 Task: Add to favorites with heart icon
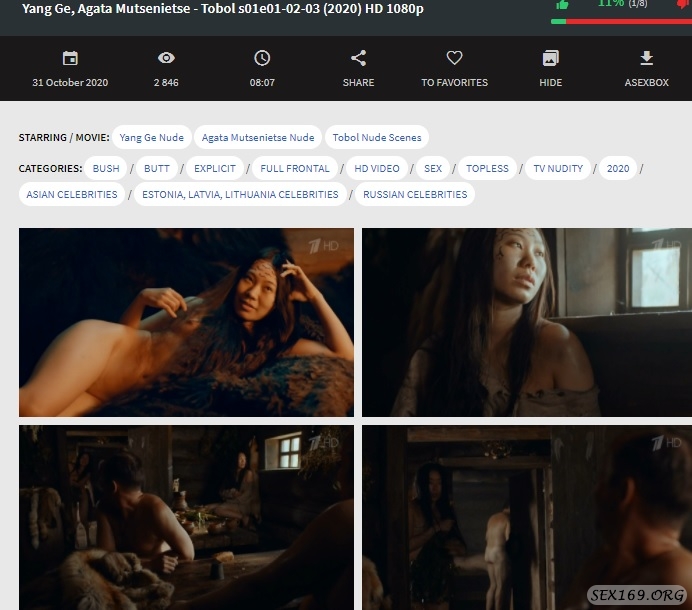tap(454, 58)
